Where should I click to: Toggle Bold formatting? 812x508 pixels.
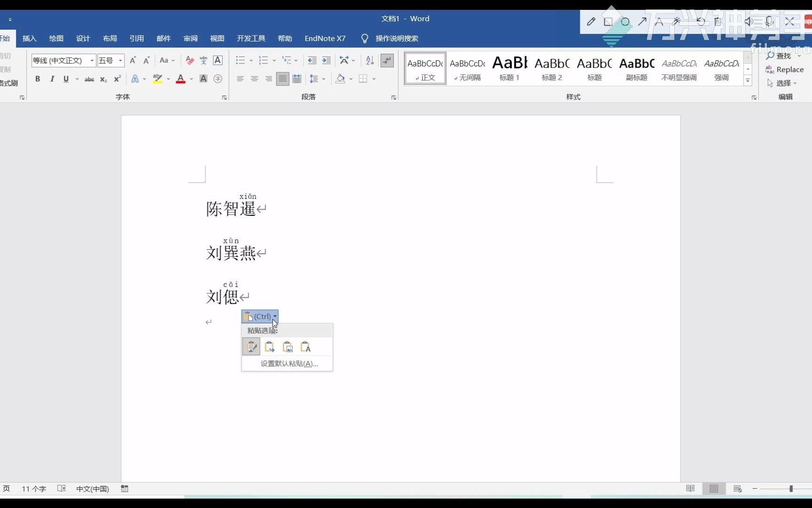tap(38, 79)
